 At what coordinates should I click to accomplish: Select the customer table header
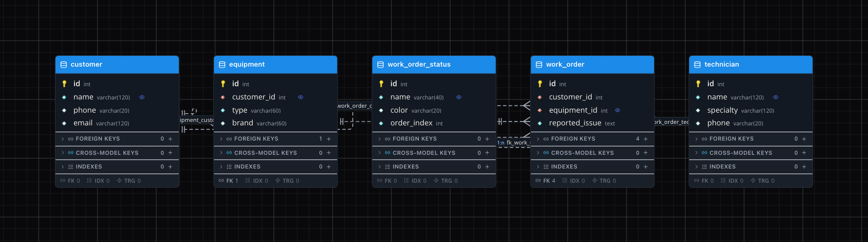[117, 65]
